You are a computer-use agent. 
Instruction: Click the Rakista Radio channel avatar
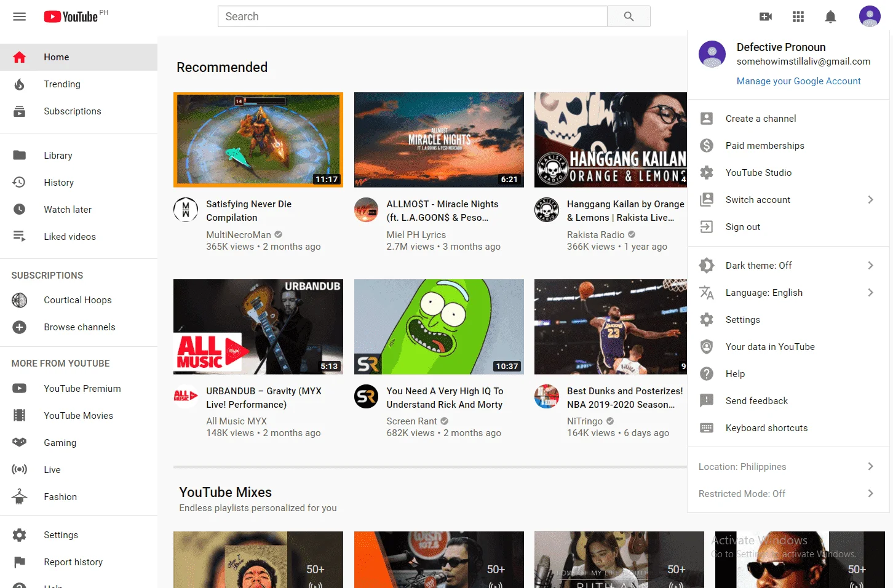[547, 210]
